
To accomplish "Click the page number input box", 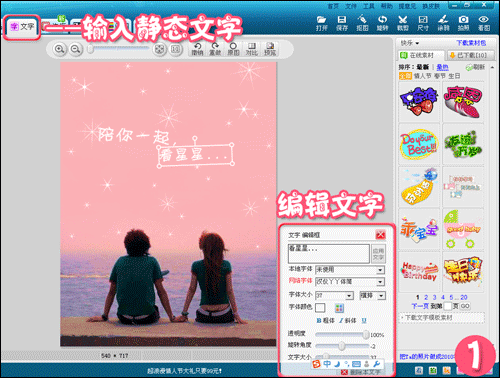I will pos(447,306).
